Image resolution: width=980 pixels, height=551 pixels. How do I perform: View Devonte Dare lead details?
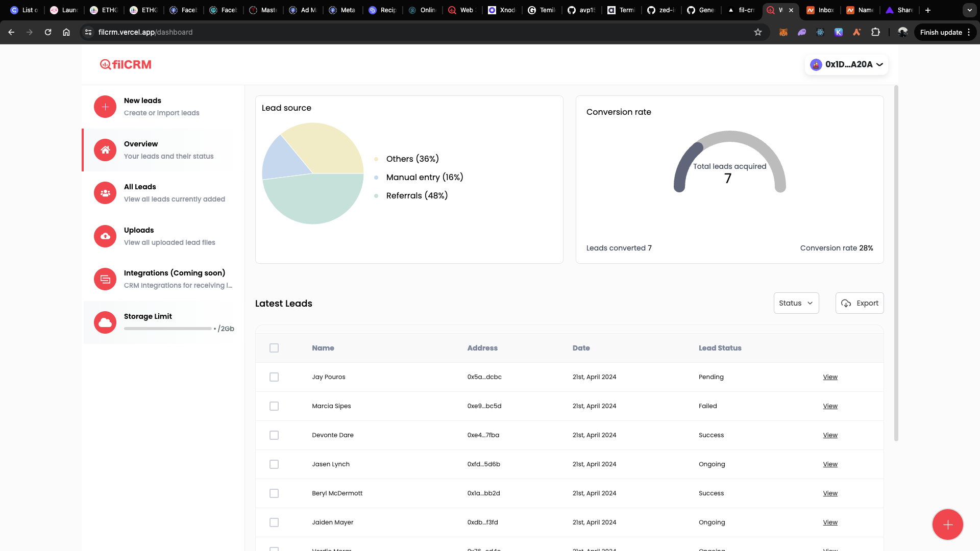tap(830, 435)
